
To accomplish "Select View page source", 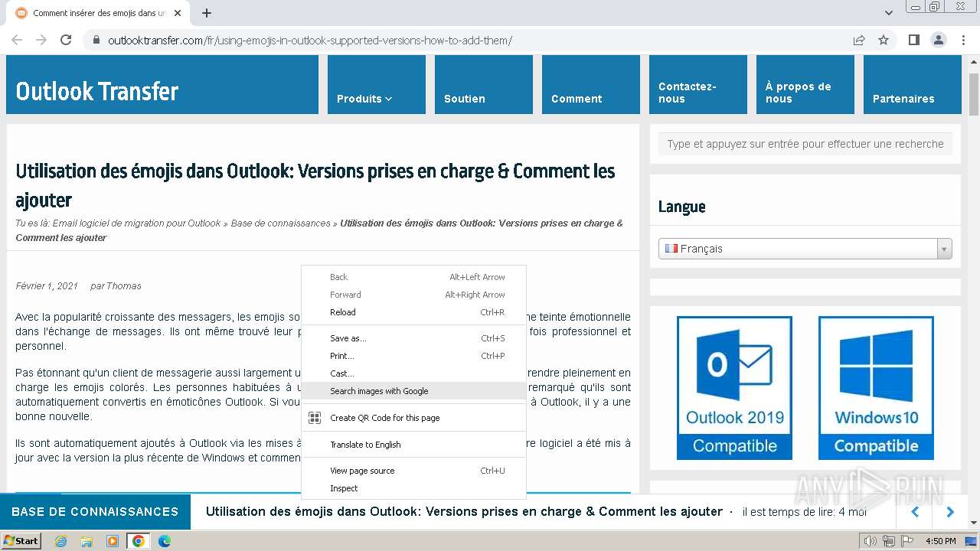I will [x=413, y=471].
